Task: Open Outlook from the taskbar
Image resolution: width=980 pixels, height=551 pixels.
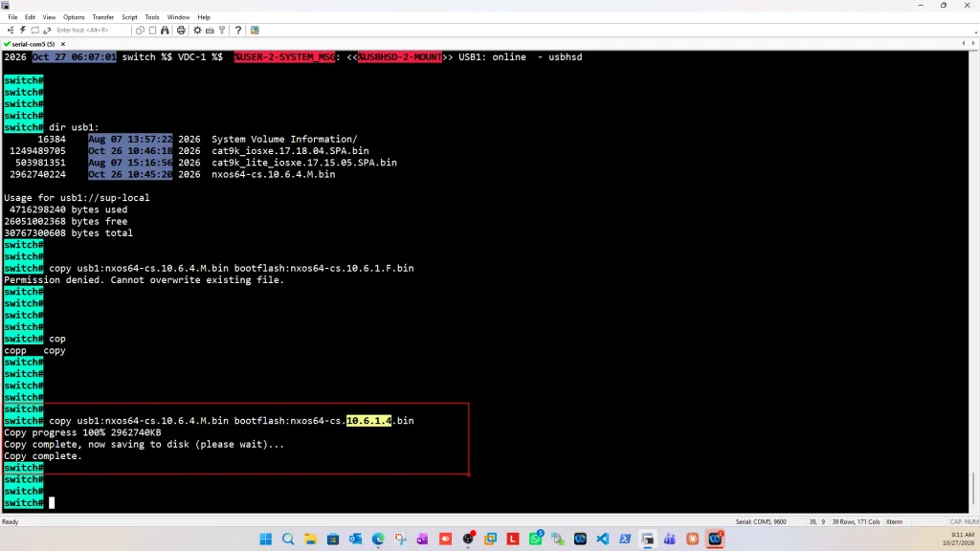Action: click(356, 539)
